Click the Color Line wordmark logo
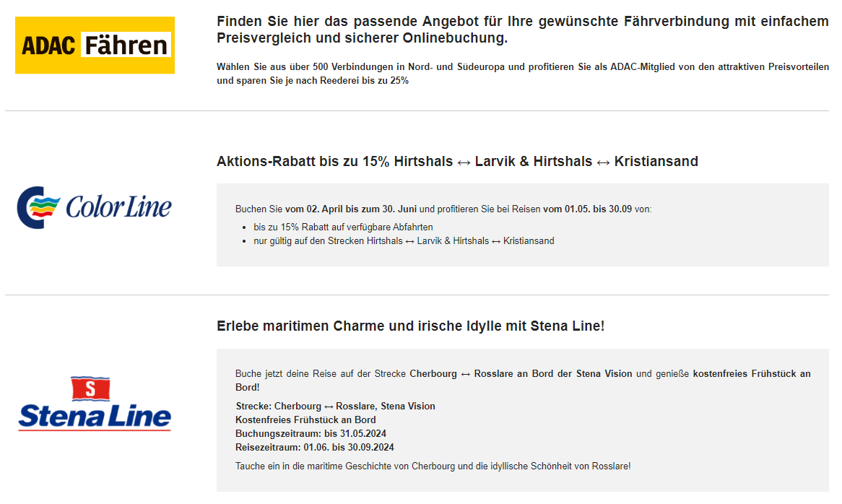Image resolution: width=842 pixels, height=504 pixels. [119, 207]
